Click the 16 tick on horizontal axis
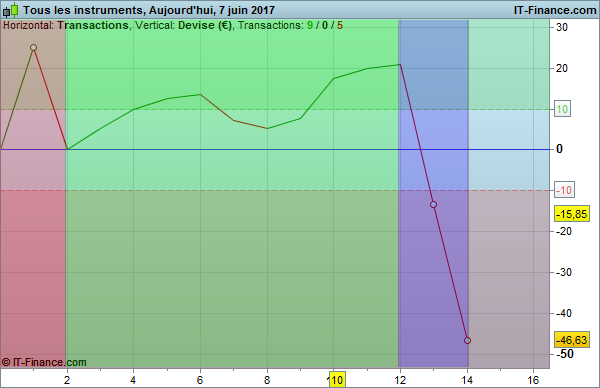 pyautogui.click(x=533, y=380)
